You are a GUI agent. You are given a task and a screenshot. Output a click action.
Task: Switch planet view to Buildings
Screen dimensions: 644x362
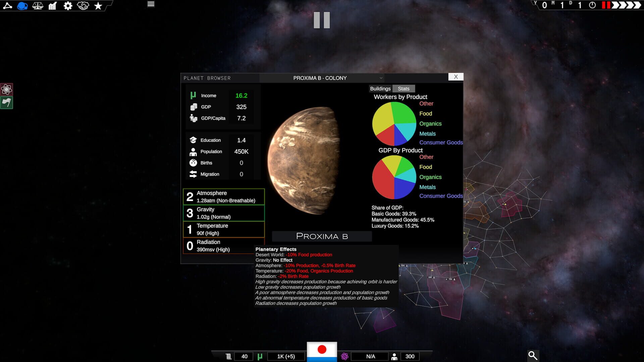[380, 88]
